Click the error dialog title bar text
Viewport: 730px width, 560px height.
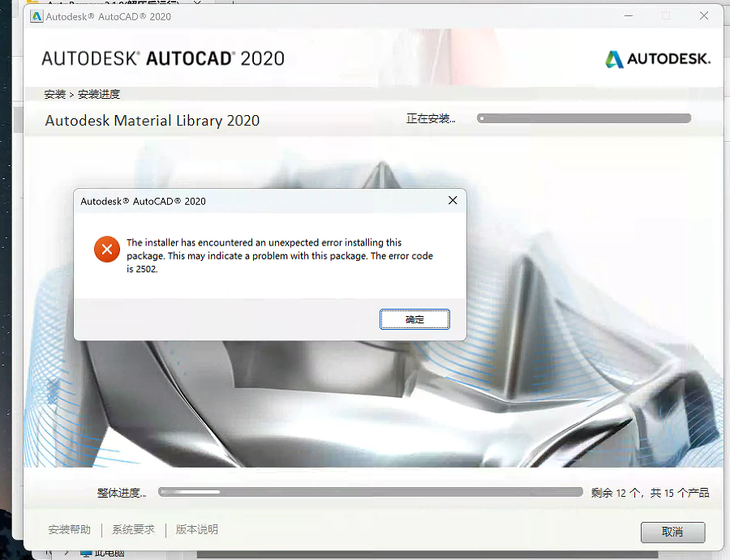coord(143,202)
